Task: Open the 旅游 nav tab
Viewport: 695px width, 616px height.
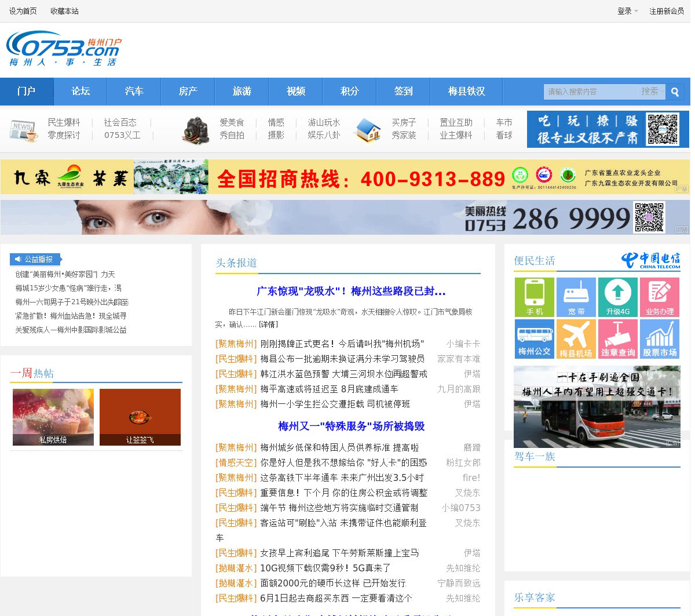Action: coord(242,92)
